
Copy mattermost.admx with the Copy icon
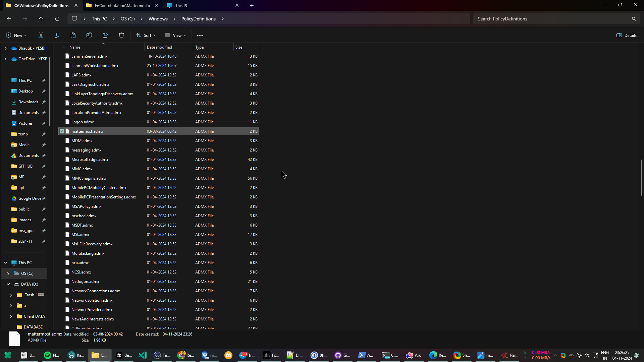point(57,35)
